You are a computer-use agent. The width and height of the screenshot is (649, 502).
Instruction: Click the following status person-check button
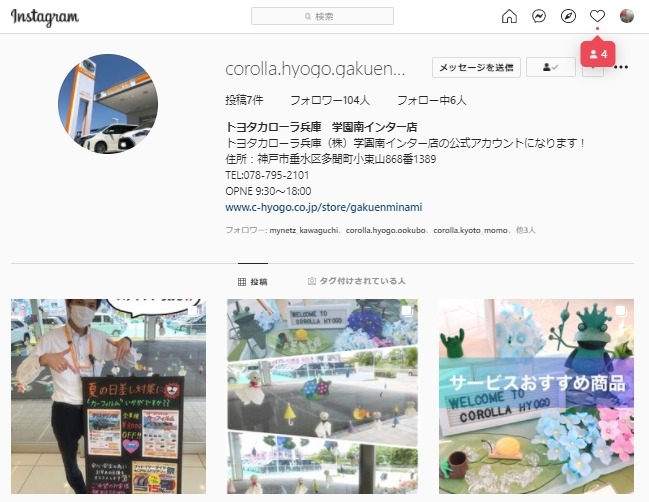pos(550,67)
